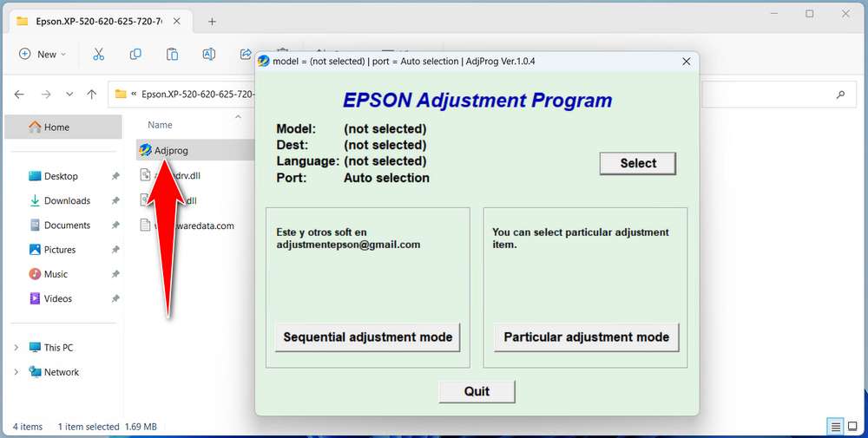Select Network in navigation pane

click(62, 372)
